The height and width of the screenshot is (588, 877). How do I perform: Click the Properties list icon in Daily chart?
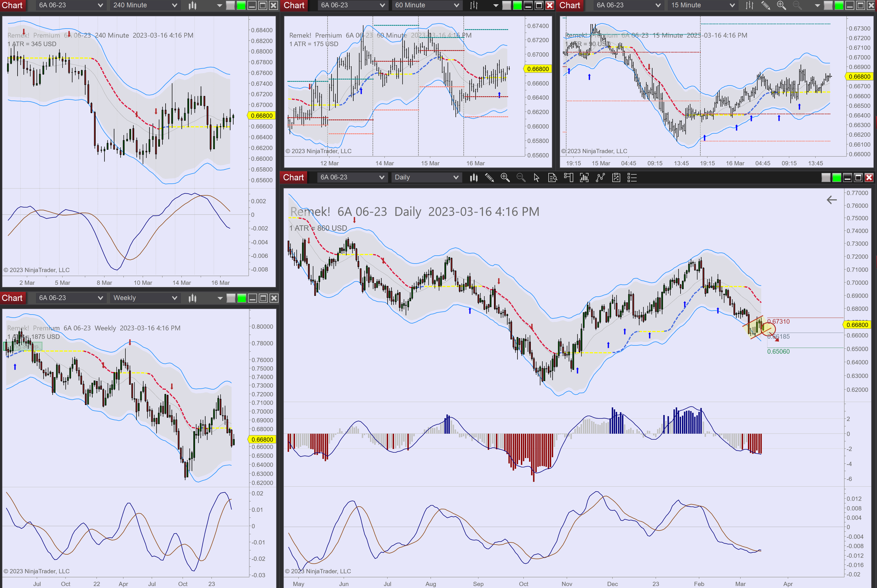click(632, 178)
